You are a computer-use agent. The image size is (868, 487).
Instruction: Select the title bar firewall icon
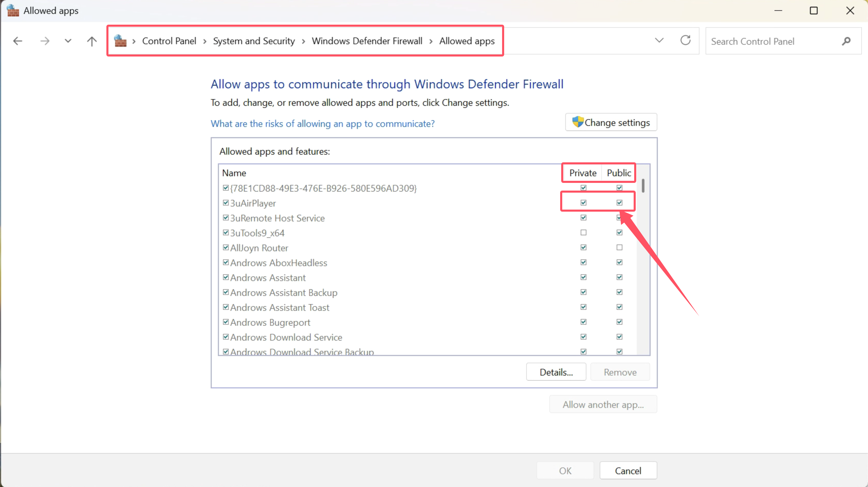coord(13,11)
